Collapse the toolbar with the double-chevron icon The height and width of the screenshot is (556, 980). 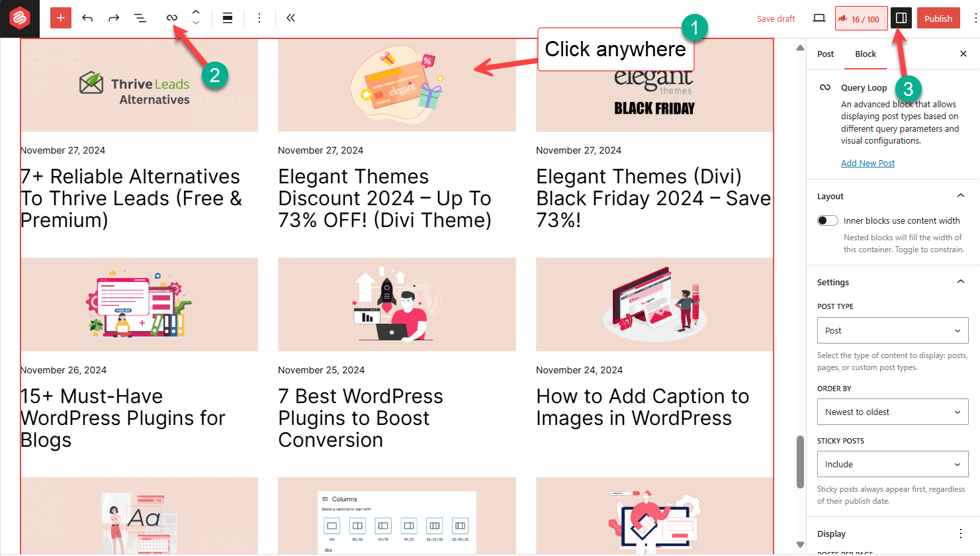pyautogui.click(x=290, y=18)
